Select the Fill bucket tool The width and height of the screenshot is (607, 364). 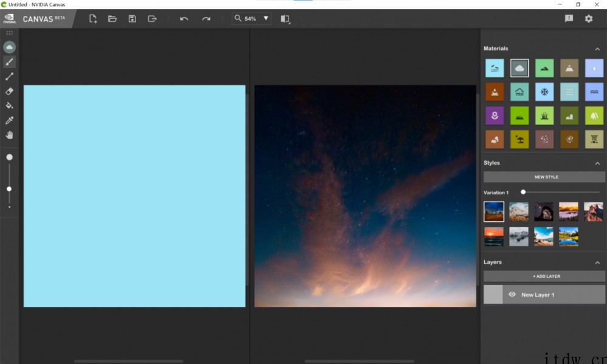(9, 106)
